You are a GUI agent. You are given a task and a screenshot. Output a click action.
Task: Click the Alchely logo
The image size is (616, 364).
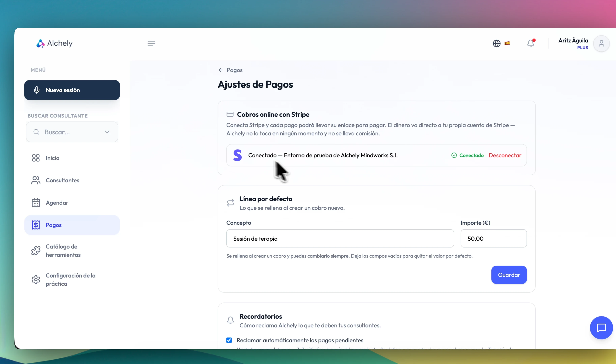pyautogui.click(x=54, y=43)
